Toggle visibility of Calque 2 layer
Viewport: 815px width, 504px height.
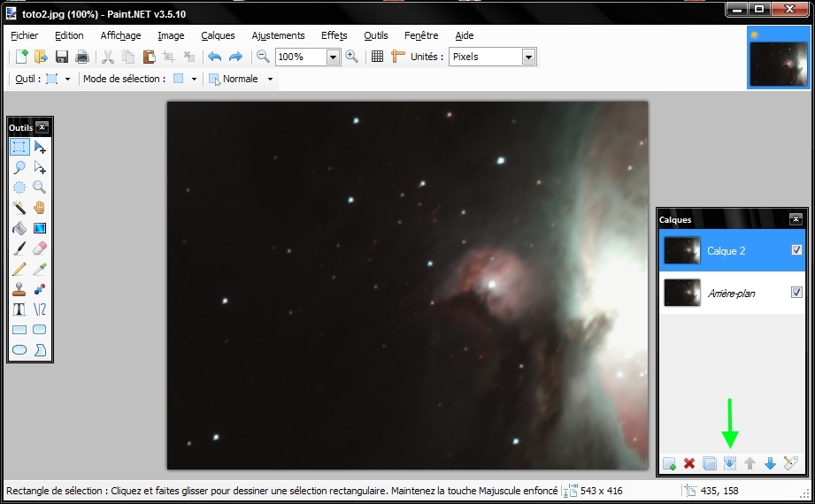(796, 250)
